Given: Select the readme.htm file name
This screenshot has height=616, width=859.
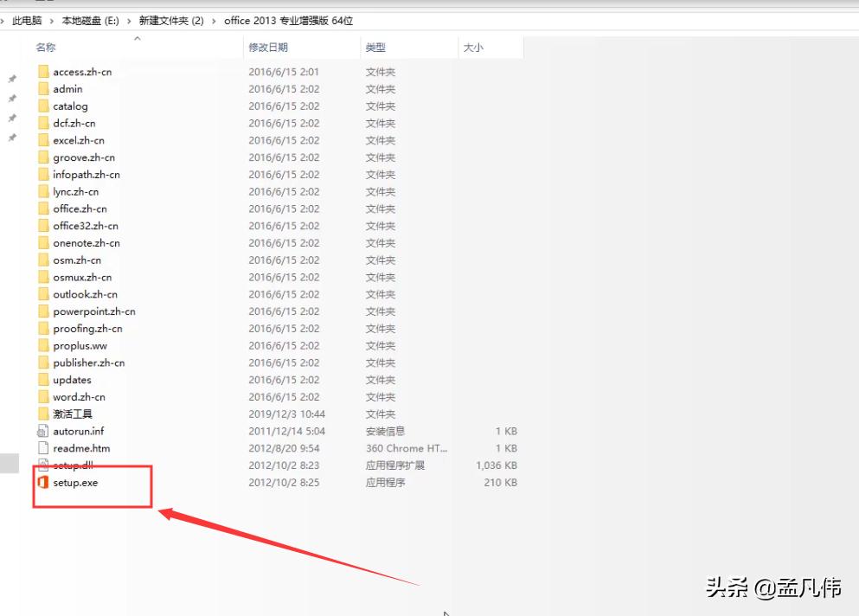Looking at the screenshot, I should 81,448.
